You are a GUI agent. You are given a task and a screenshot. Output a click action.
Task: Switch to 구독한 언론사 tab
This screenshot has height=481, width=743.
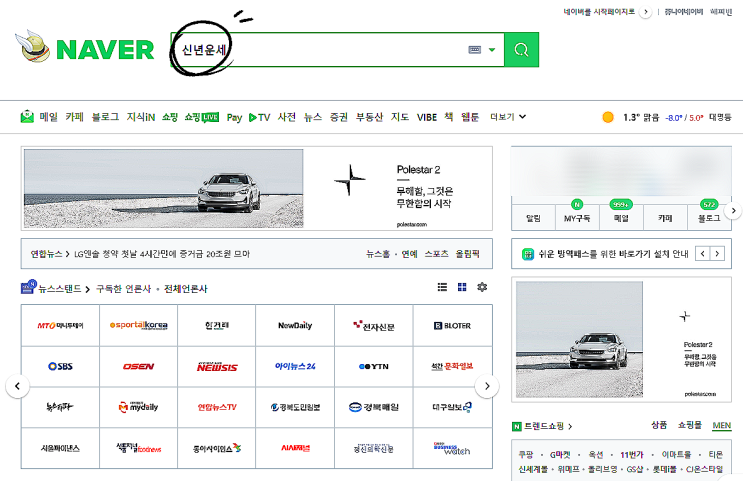point(123,289)
